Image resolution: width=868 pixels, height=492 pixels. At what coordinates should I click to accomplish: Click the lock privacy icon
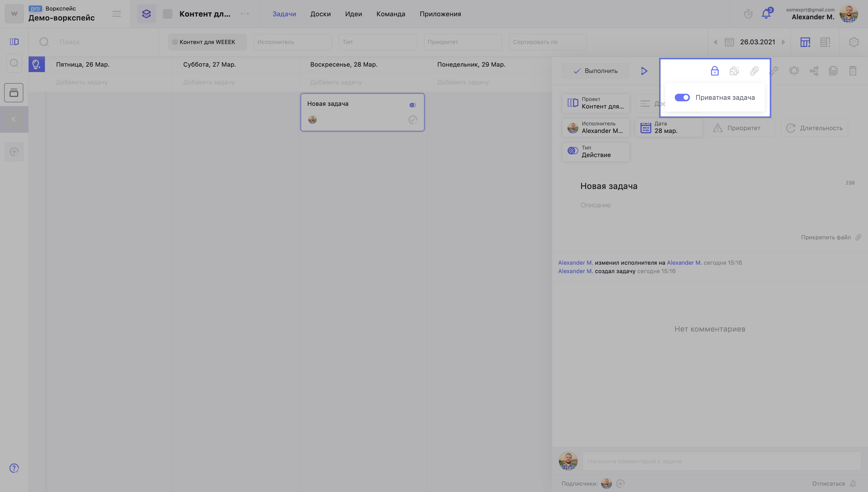[715, 71]
